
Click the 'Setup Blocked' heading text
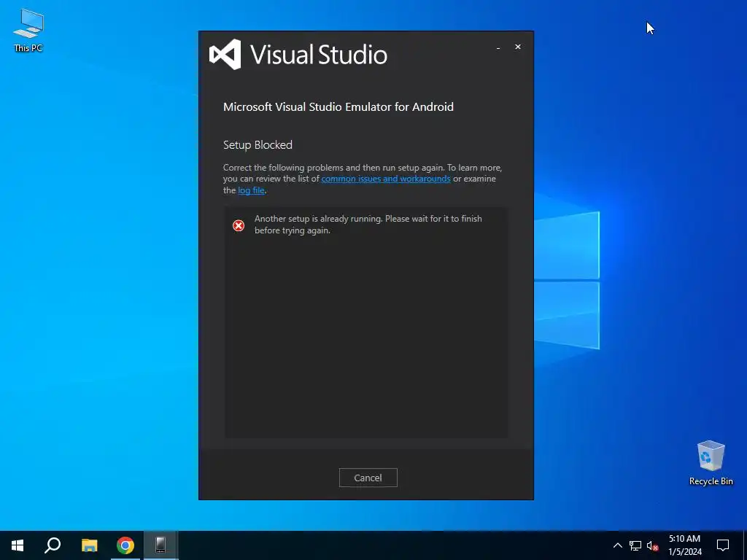pos(258,145)
